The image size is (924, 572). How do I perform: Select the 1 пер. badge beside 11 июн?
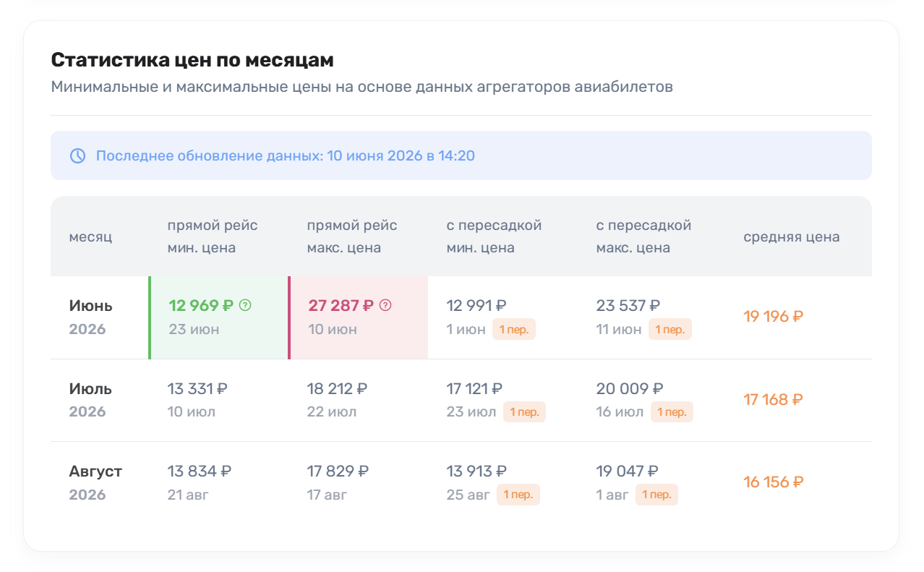[670, 330]
